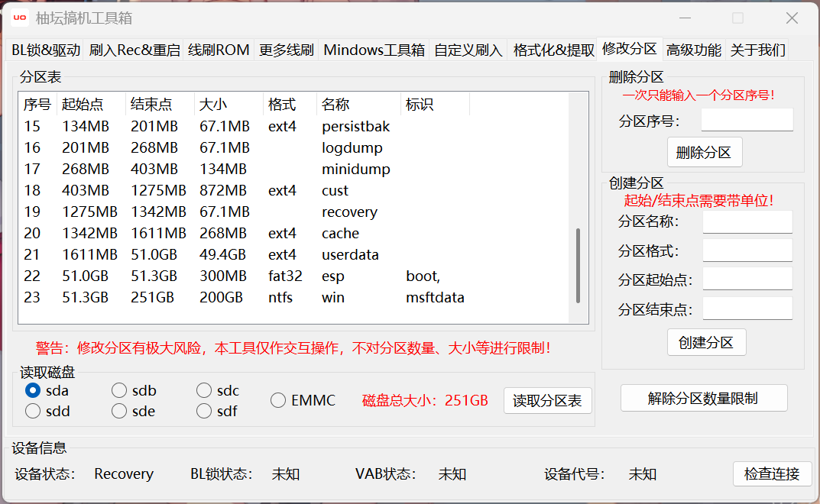Focus the 分区序号 input field
The image size is (820, 504).
tap(747, 120)
